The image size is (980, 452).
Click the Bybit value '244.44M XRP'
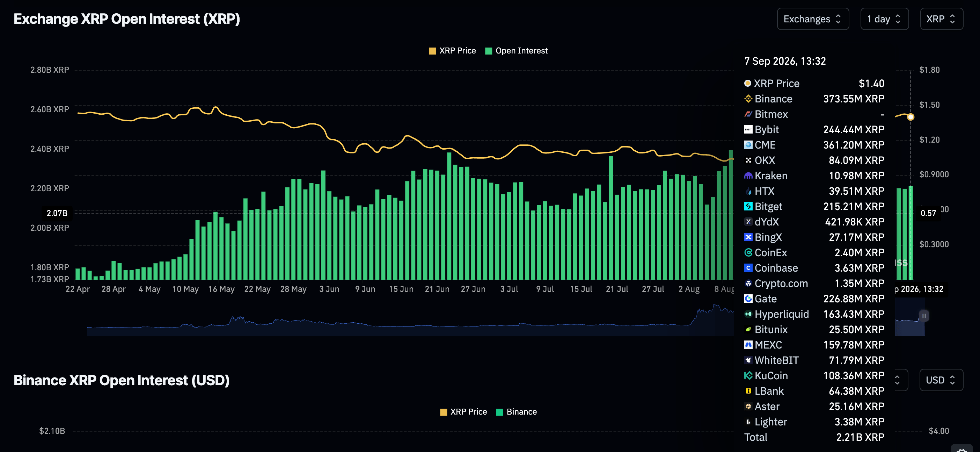[854, 130]
